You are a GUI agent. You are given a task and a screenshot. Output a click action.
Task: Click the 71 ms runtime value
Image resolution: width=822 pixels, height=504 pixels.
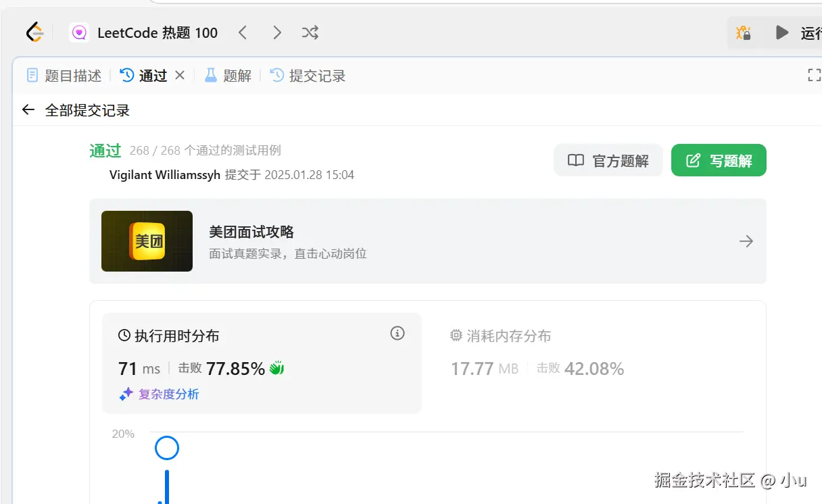pyautogui.click(x=139, y=369)
